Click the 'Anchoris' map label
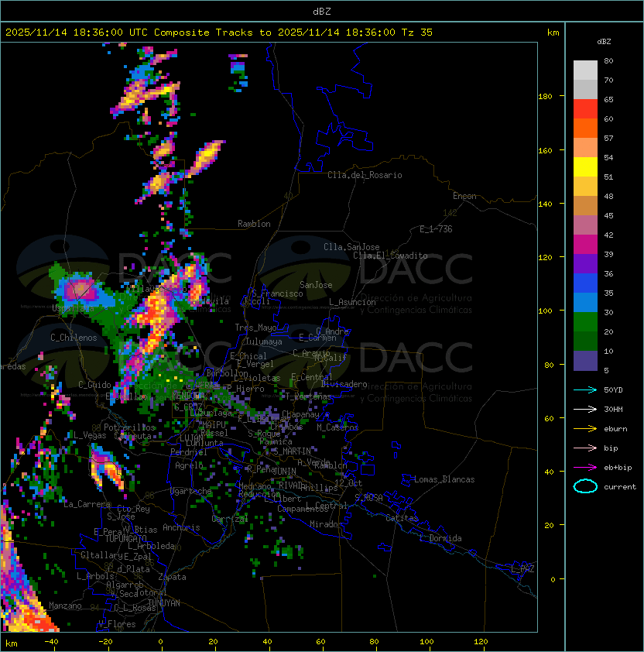This screenshot has height=652, width=644. pyautogui.click(x=181, y=527)
